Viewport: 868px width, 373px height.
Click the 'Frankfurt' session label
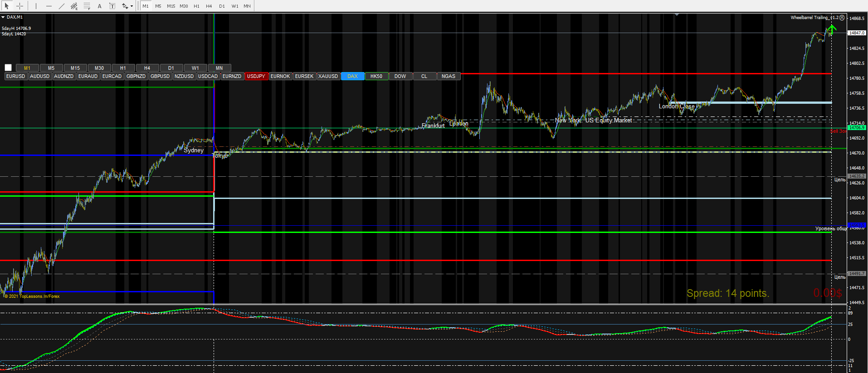(x=433, y=126)
